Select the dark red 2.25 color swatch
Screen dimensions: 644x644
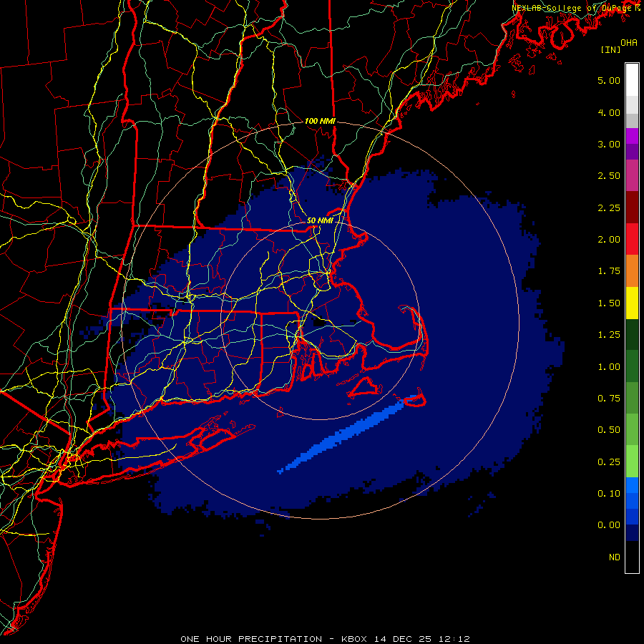tap(632, 208)
